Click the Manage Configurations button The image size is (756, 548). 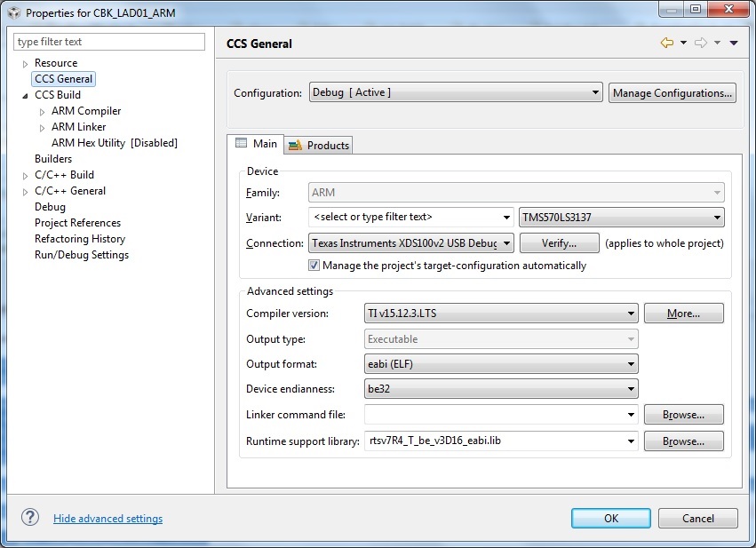point(672,92)
